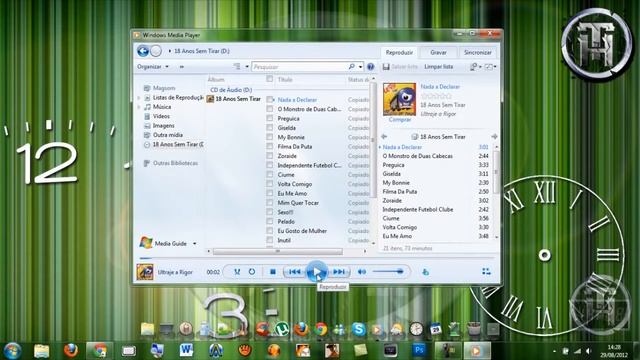Image resolution: width=640 pixels, height=360 pixels.
Task: Check the box for Filma Da Puta track
Action: click(x=269, y=146)
